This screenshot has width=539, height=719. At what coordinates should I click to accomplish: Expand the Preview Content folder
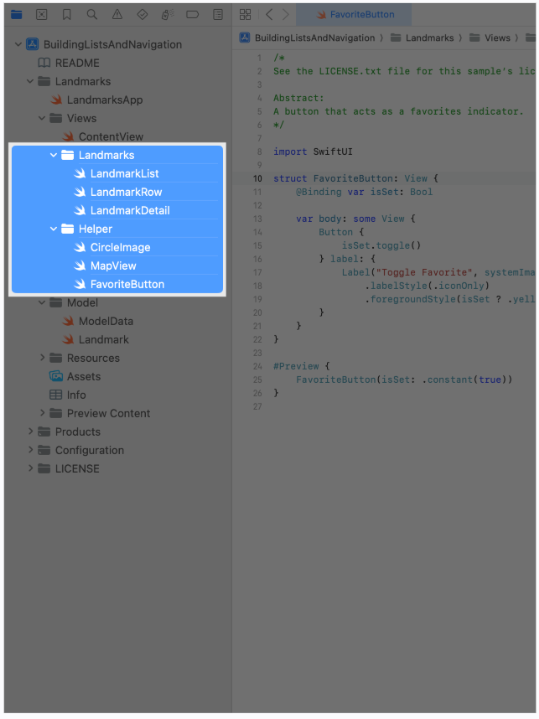[42, 413]
